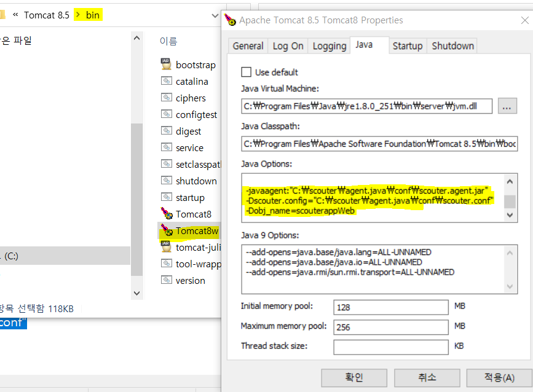
Task: Click the JVM browse ellipsis button
Action: 507,106
